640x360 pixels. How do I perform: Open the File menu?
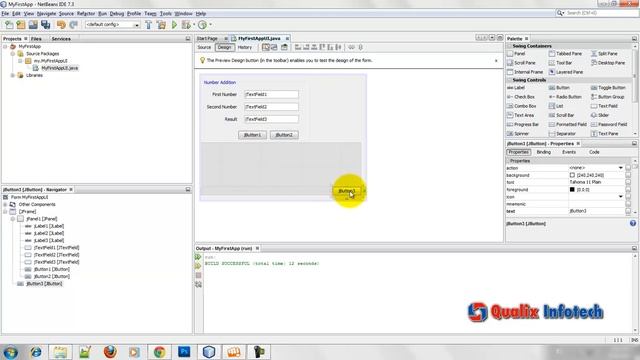[5, 13]
